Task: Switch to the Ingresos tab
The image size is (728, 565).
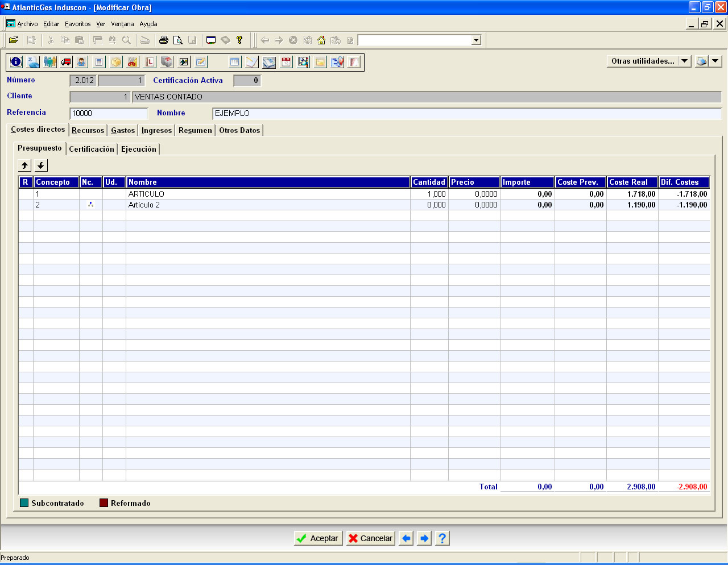Action: coord(156,130)
